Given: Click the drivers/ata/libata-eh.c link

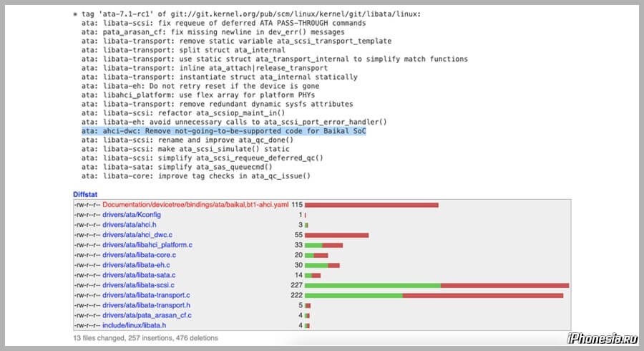Looking at the screenshot, I should [136, 265].
